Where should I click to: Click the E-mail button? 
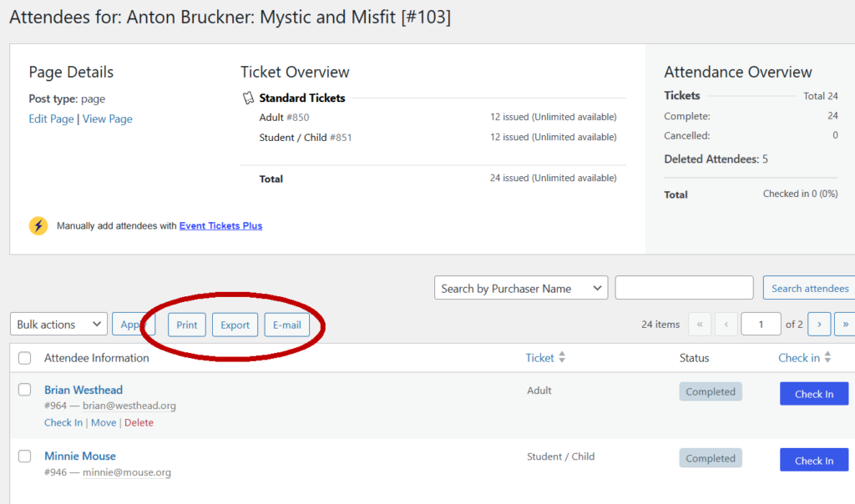pos(286,325)
